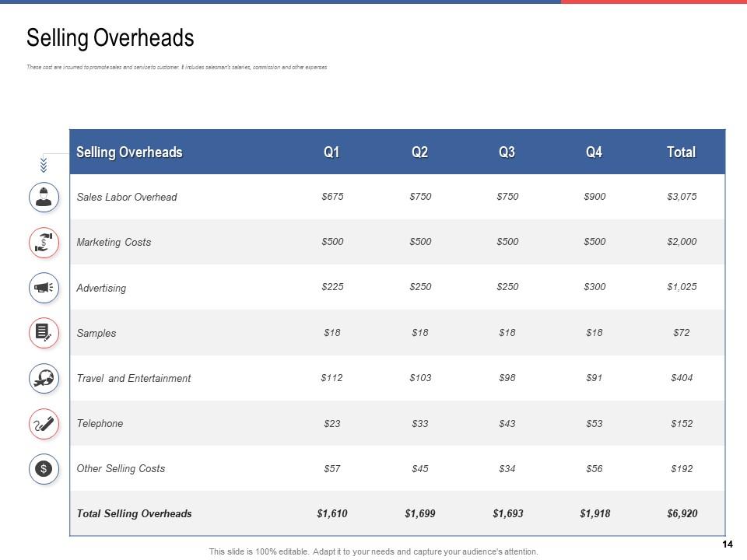The image size is (747, 560).
Task: Select the Selling Overheads table header cell
Action: click(x=129, y=152)
